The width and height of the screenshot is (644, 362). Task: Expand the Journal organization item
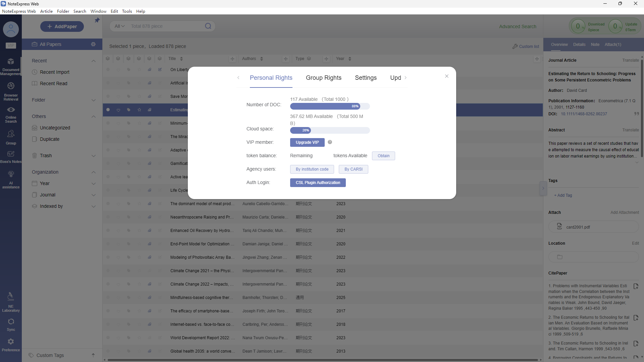[94, 195]
